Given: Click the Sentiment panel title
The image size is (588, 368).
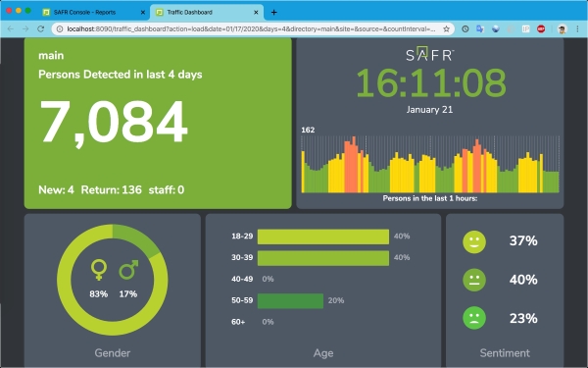Looking at the screenshot, I should [x=505, y=353].
